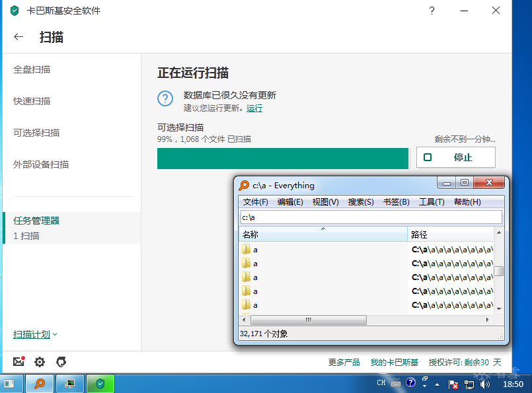Screen dimensions: 532x393
Task: Open Everything from the taskbar magnifier icon
Action: [40, 384]
